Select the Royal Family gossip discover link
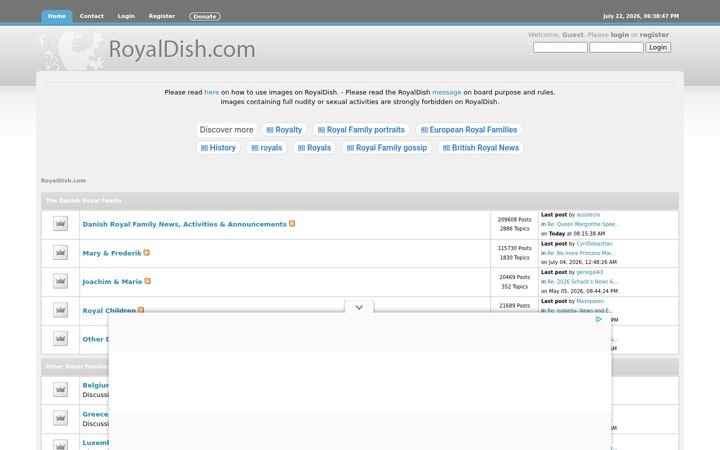Screen dimensions: 720x450 pos(387,148)
